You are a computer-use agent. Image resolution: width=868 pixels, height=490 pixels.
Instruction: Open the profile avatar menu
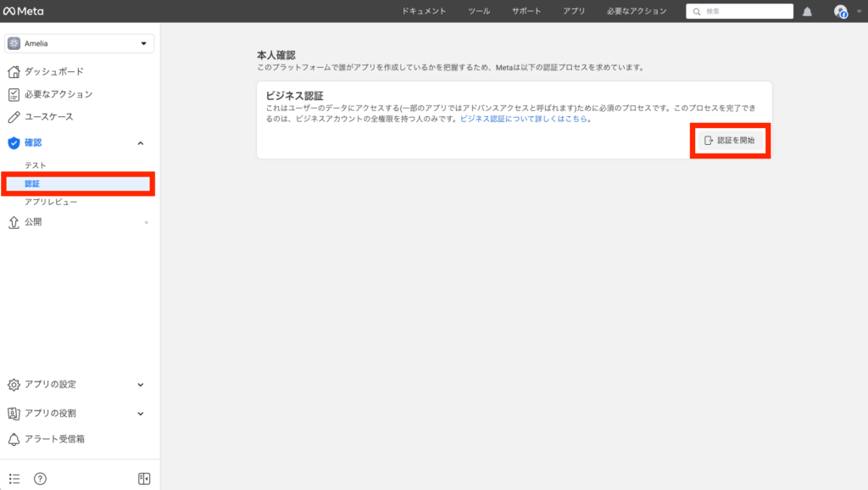coord(840,11)
